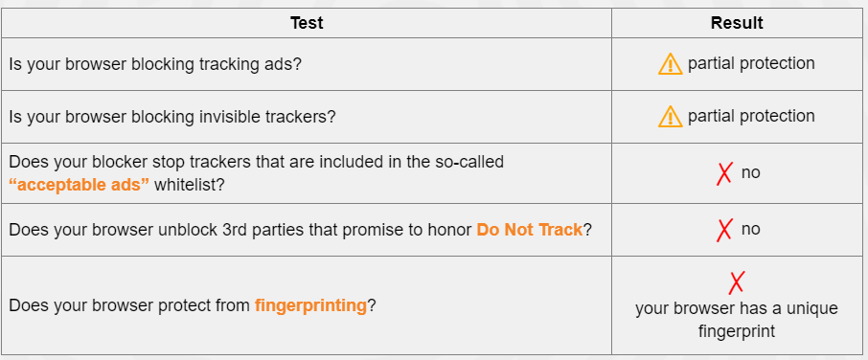868x360 pixels.
Task: Open the "acceptable ads" link
Action: pos(80,185)
